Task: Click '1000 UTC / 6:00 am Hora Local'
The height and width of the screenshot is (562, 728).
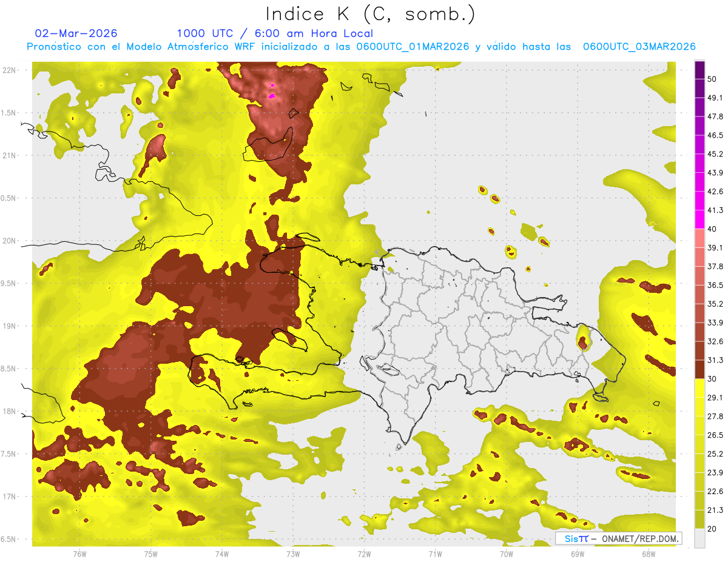Action: 275,33
